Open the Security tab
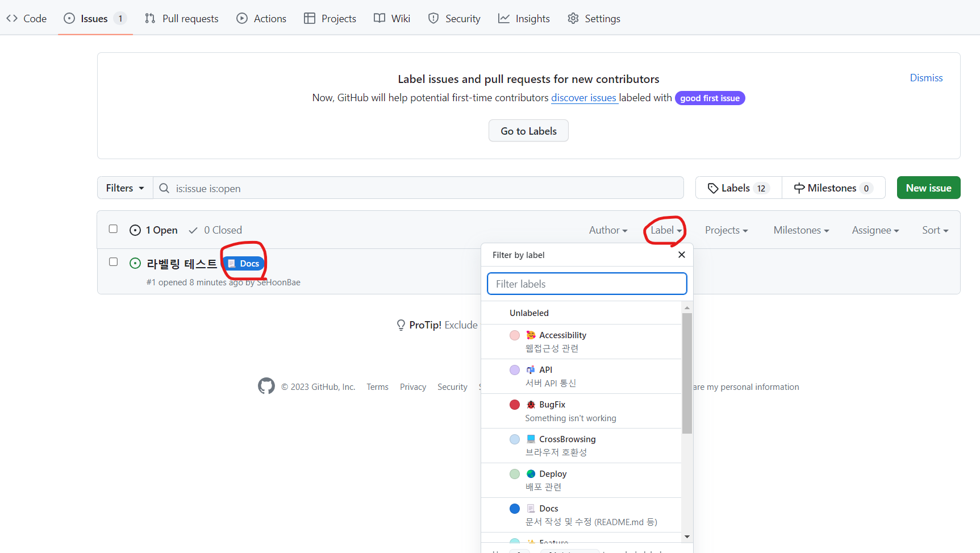This screenshot has width=980, height=553. tap(454, 18)
